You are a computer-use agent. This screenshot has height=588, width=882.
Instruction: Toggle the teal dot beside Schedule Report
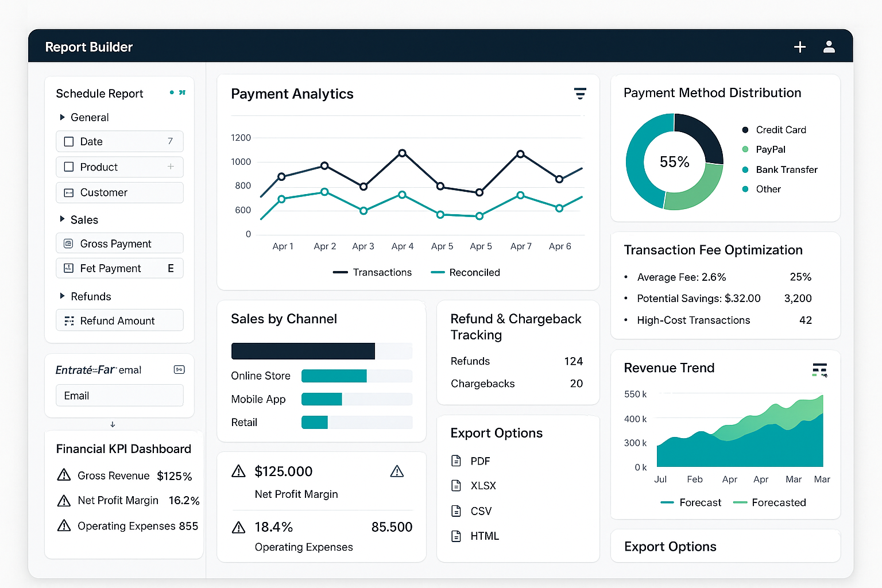coord(171,92)
